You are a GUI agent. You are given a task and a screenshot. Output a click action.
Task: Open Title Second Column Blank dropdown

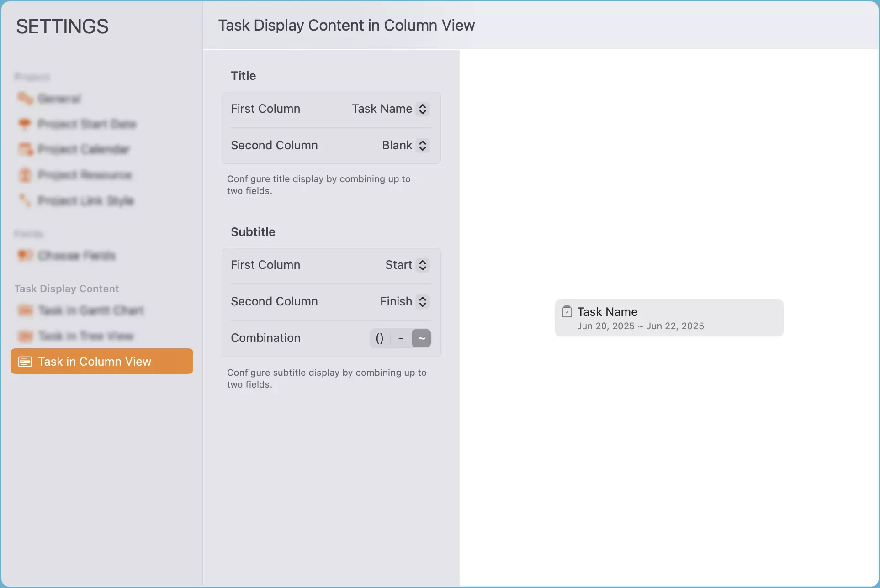pos(404,146)
